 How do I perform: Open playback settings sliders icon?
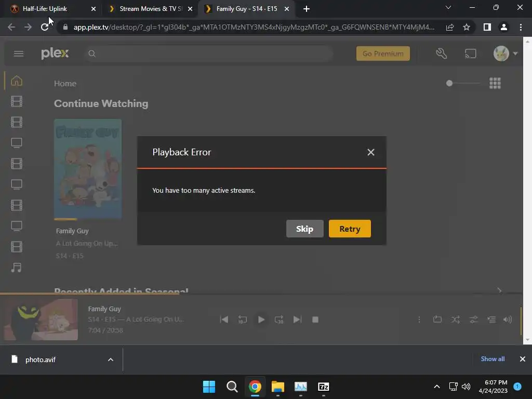473,320
